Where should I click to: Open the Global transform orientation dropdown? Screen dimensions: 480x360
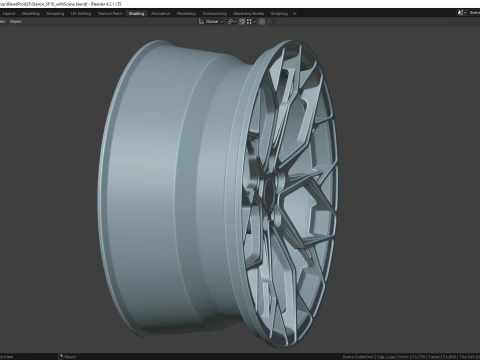[x=211, y=22]
